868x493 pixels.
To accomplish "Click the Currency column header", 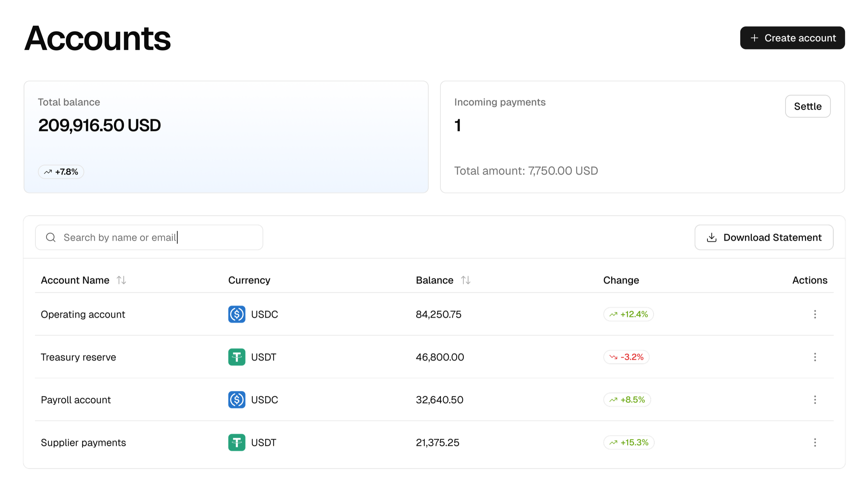I will pos(249,280).
